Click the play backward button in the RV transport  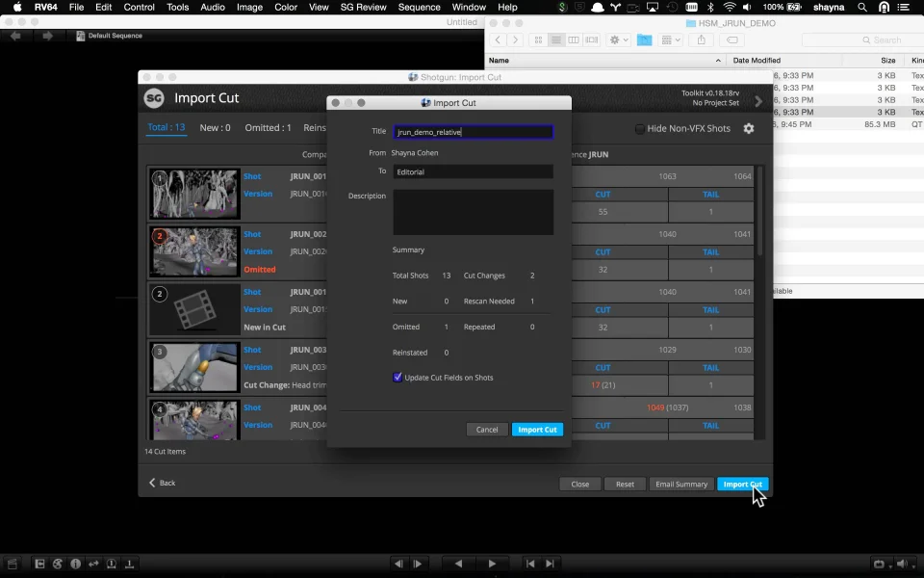(x=458, y=564)
